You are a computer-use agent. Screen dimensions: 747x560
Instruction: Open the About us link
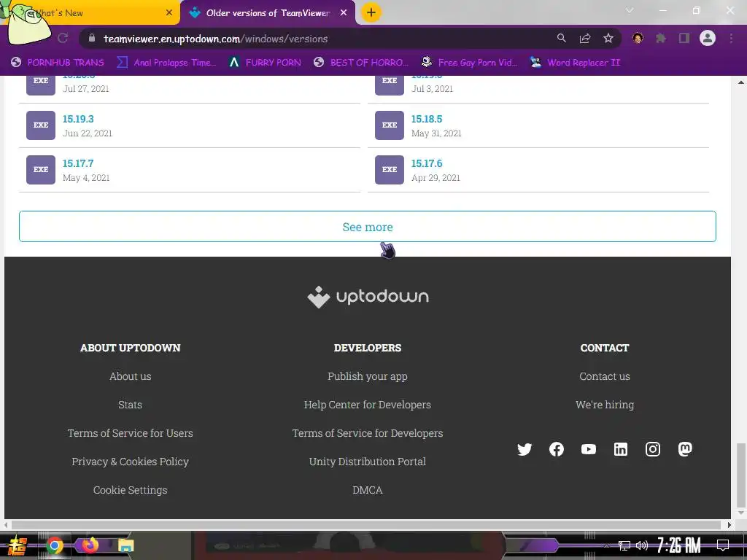click(130, 376)
